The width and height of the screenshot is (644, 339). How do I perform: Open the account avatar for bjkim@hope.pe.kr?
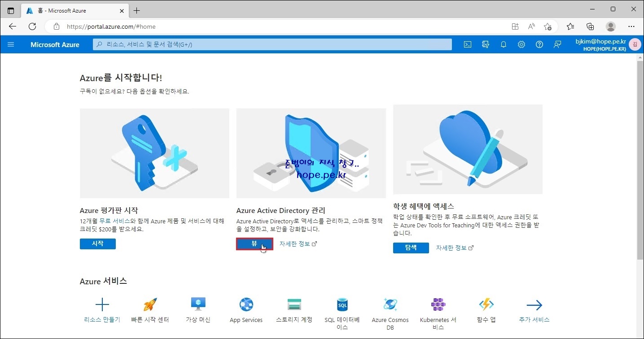635,44
